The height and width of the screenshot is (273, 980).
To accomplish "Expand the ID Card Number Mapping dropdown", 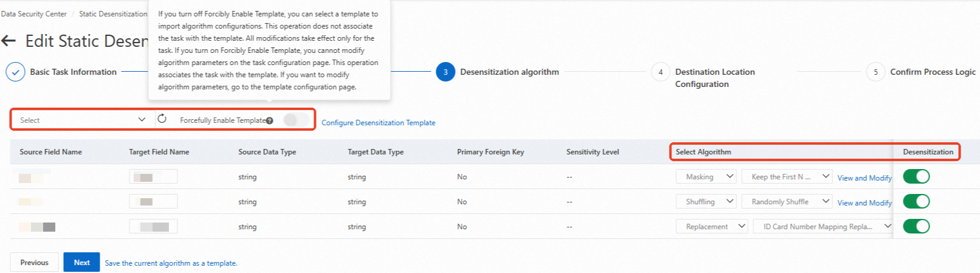I will tap(823, 227).
